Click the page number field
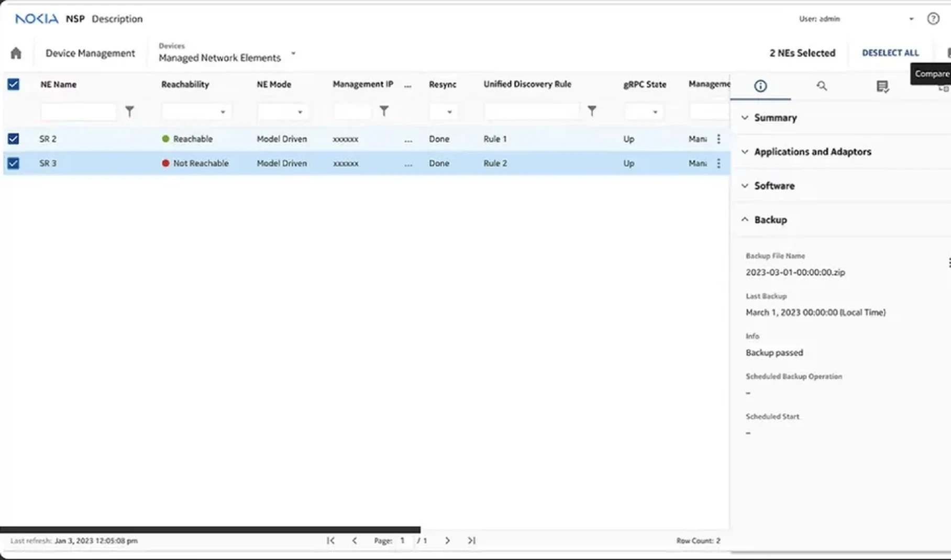 click(x=403, y=541)
